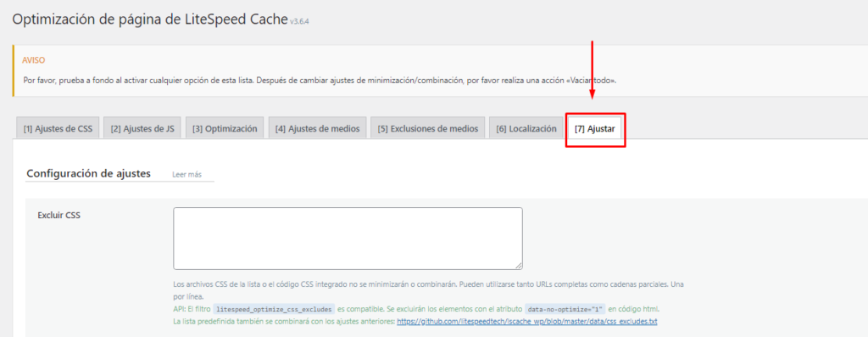
Task: Click the Excluir CSS label
Action: (x=58, y=215)
